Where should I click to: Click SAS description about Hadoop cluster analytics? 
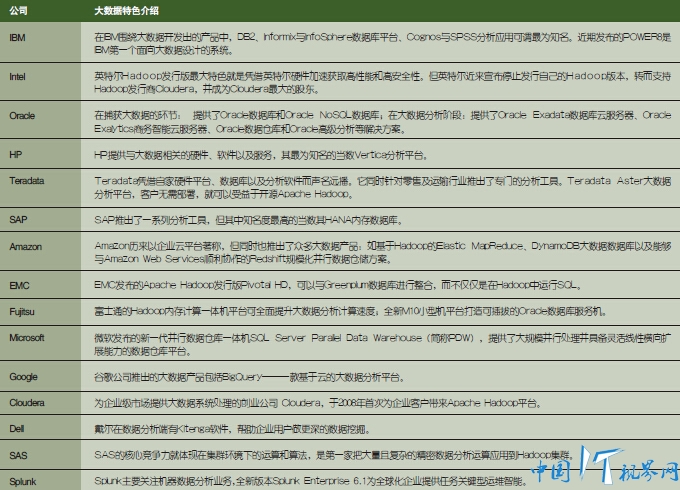[x=334, y=455]
